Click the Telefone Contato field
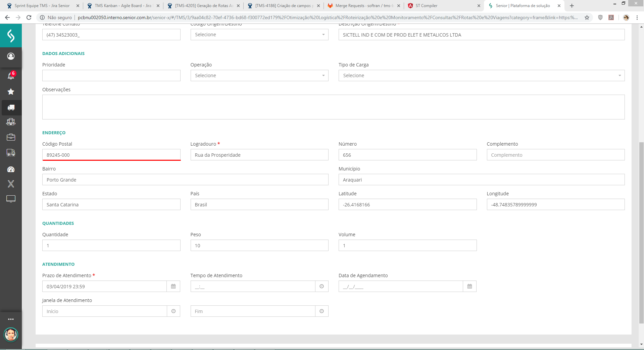Viewport: 644px width, 350px height. tap(111, 35)
